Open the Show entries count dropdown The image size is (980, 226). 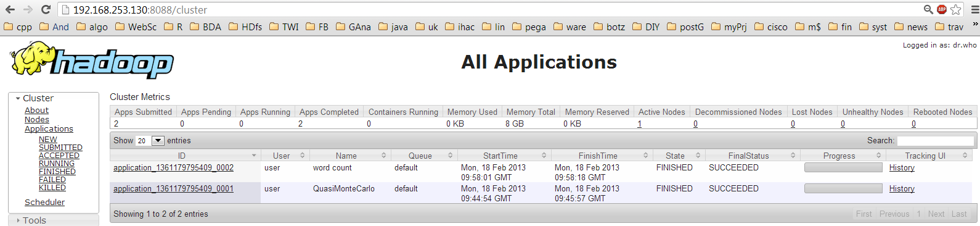(x=150, y=141)
